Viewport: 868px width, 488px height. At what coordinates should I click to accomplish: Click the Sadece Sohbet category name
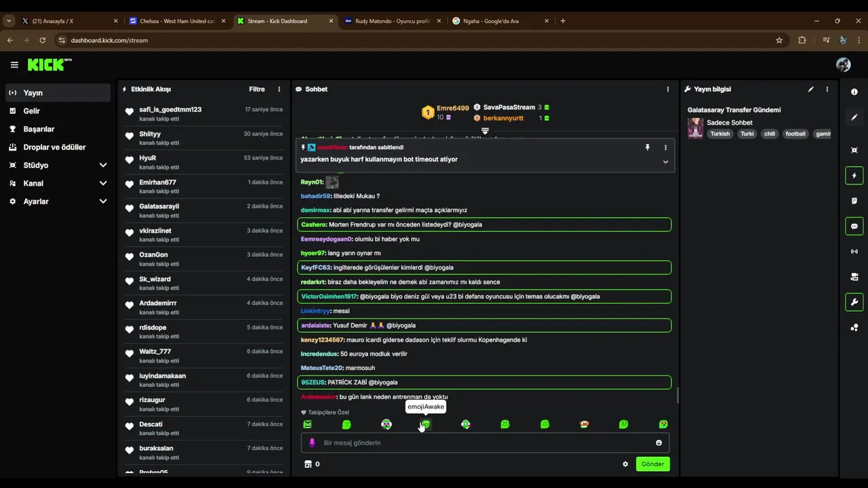(730, 123)
